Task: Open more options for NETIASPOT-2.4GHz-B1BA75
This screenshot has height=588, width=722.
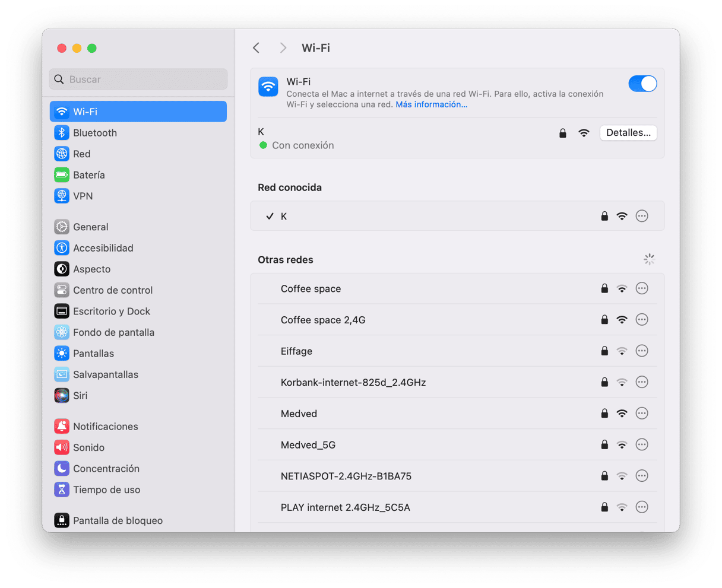Action: coord(642,476)
